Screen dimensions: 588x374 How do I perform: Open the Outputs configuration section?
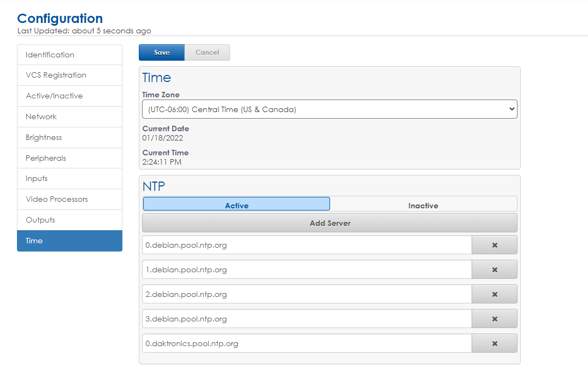click(x=69, y=220)
